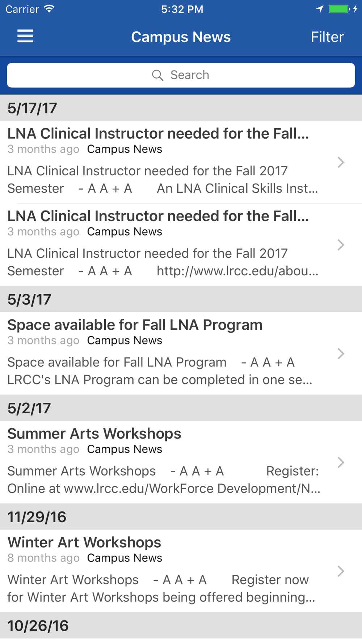Open the hamburger menu
The height and width of the screenshot is (644, 362).
pyautogui.click(x=25, y=36)
